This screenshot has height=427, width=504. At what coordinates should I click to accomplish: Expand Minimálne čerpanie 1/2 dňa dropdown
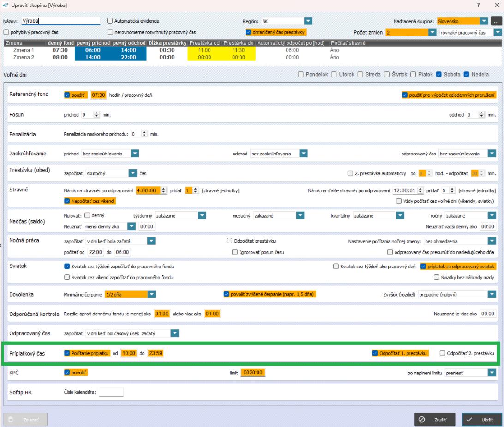tap(150, 294)
